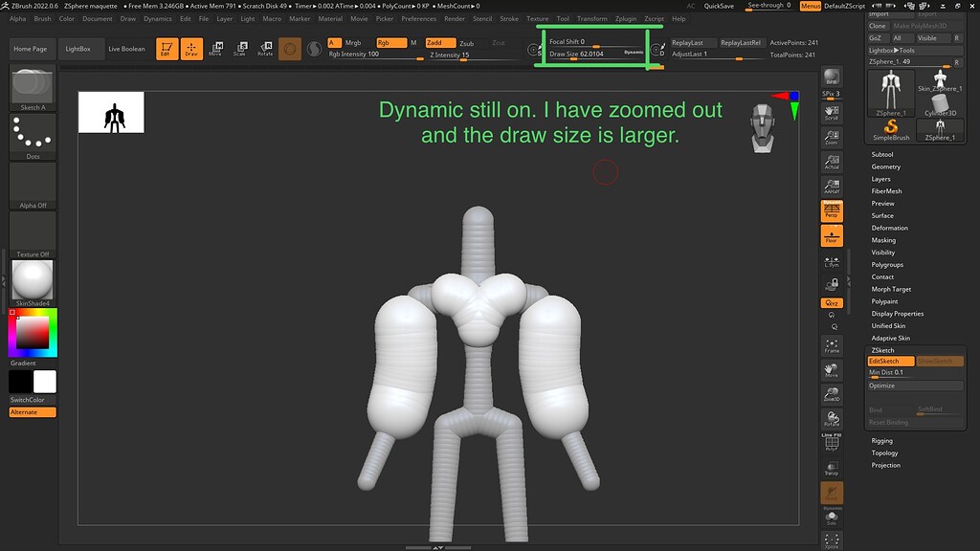
Task: Select the Rotate tool icon
Action: click(x=266, y=48)
